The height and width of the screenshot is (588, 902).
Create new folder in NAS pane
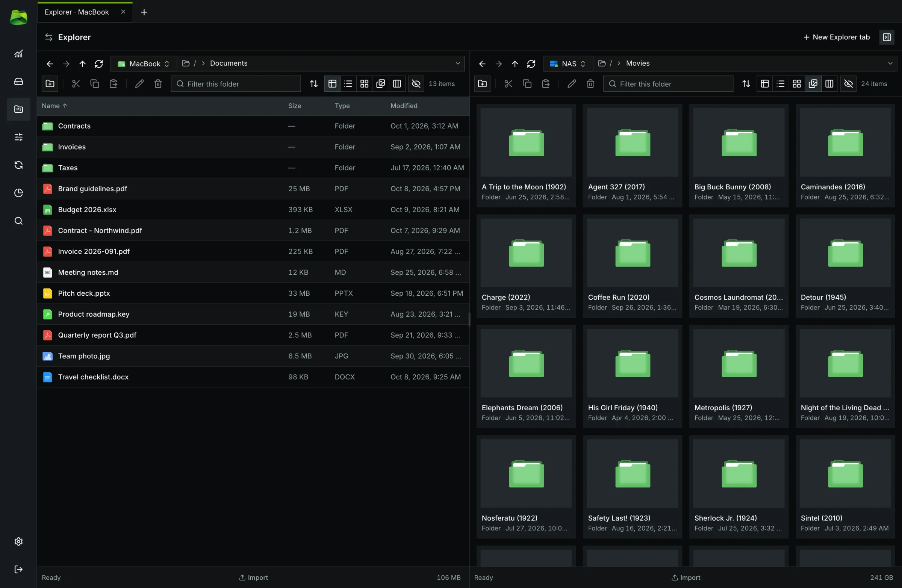coord(483,84)
